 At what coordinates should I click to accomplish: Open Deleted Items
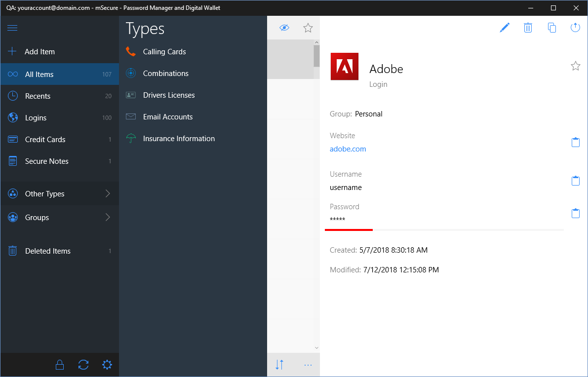pyautogui.click(x=60, y=251)
